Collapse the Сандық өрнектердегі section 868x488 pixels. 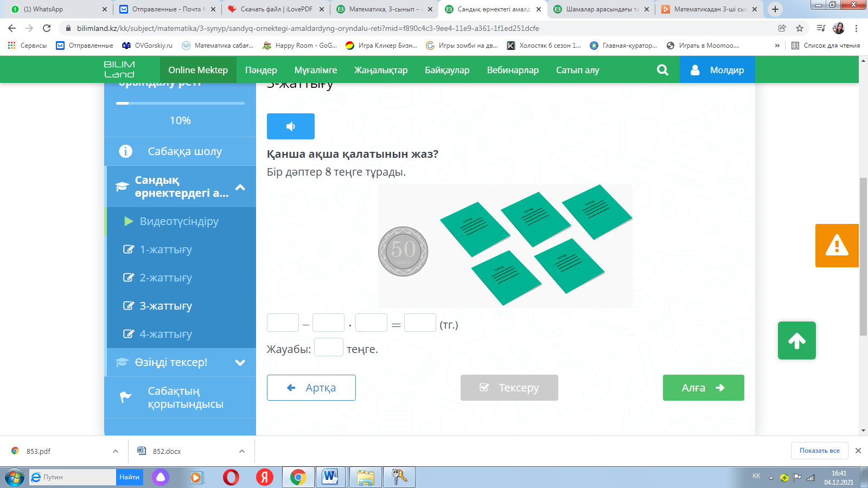(240, 187)
